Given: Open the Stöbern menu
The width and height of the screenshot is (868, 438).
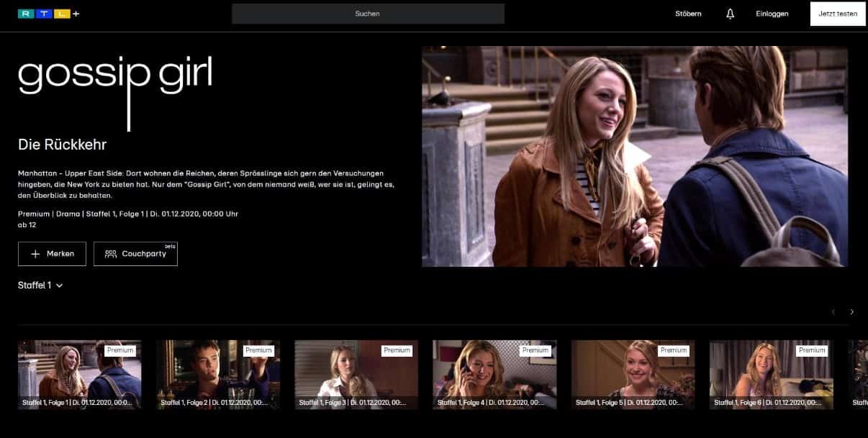Looking at the screenshot, I should (688, 14).
